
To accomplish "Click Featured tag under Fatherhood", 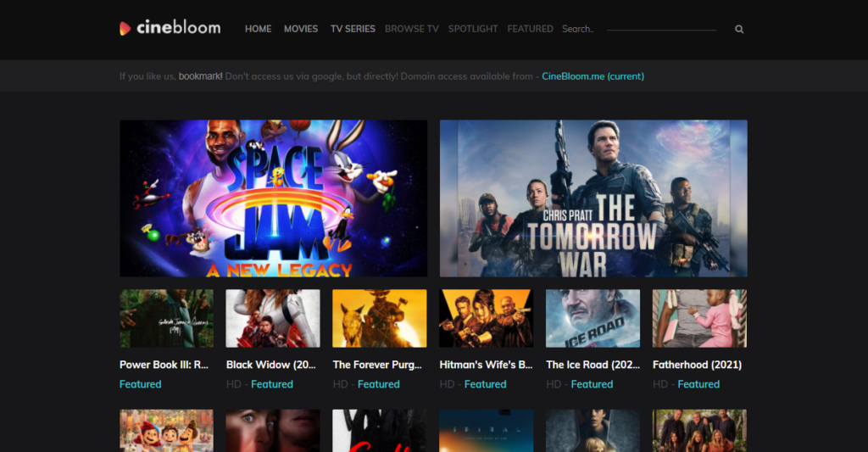I will coord(698,384).
